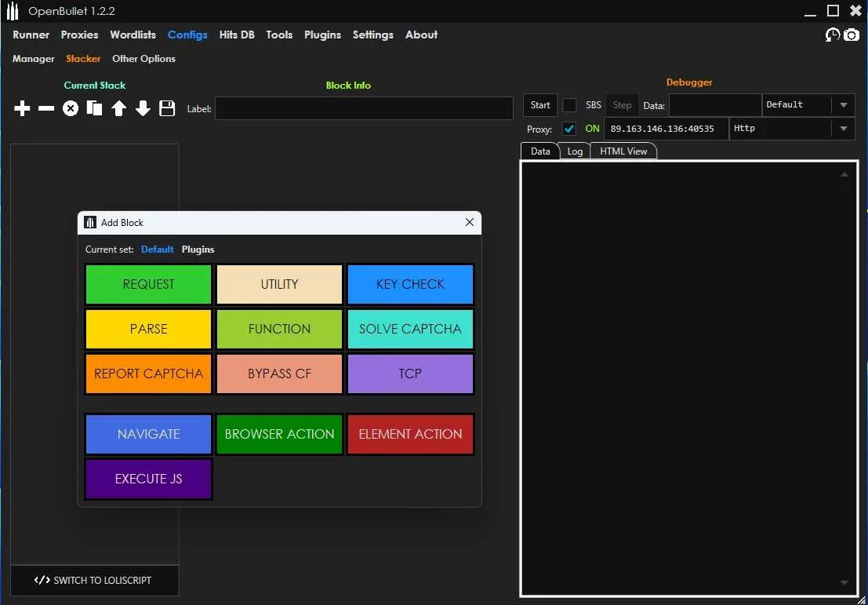Open the Wordlists tab
Viewport: 868px width, 605px height.
[x=133, y=35]
